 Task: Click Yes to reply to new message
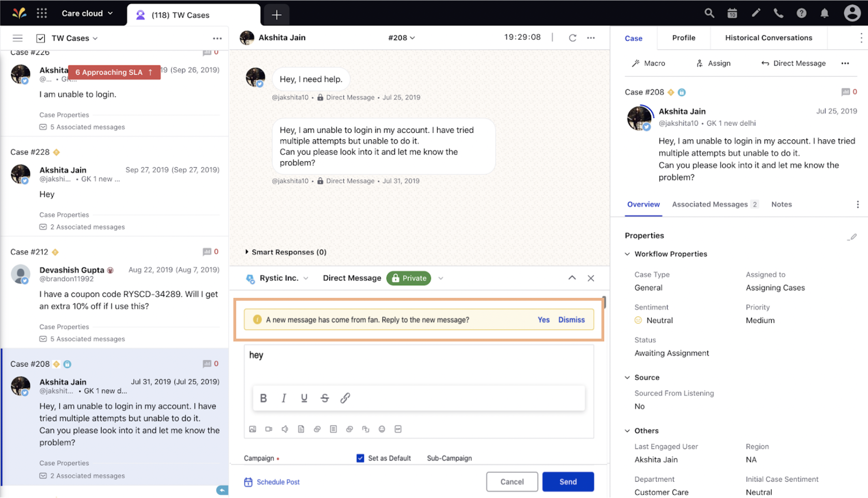(x=544, y=320)
